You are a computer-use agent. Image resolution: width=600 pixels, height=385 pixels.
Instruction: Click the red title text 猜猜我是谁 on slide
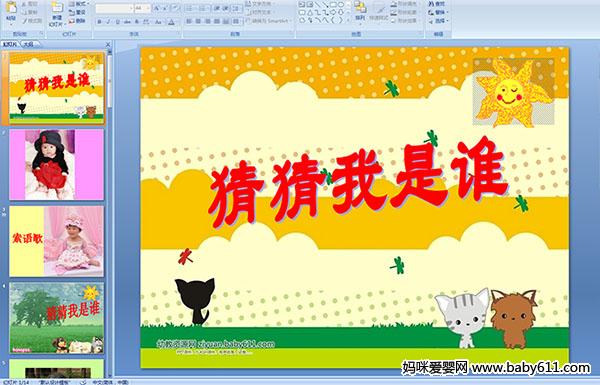[359, 182]
